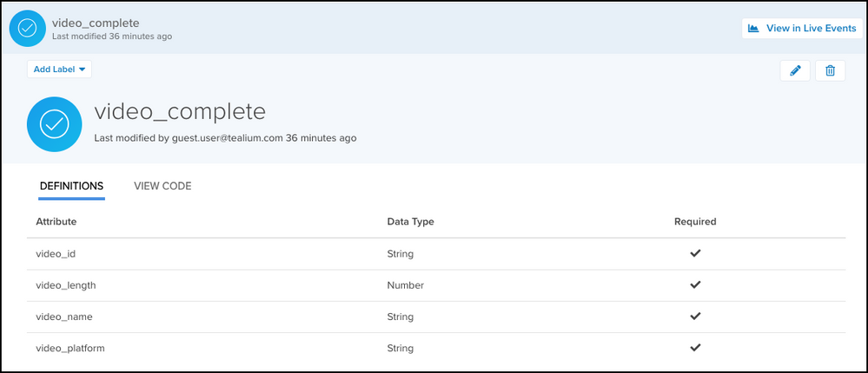Click the Data Type column header
Screen dimensions: 868x373
point(410,222)
